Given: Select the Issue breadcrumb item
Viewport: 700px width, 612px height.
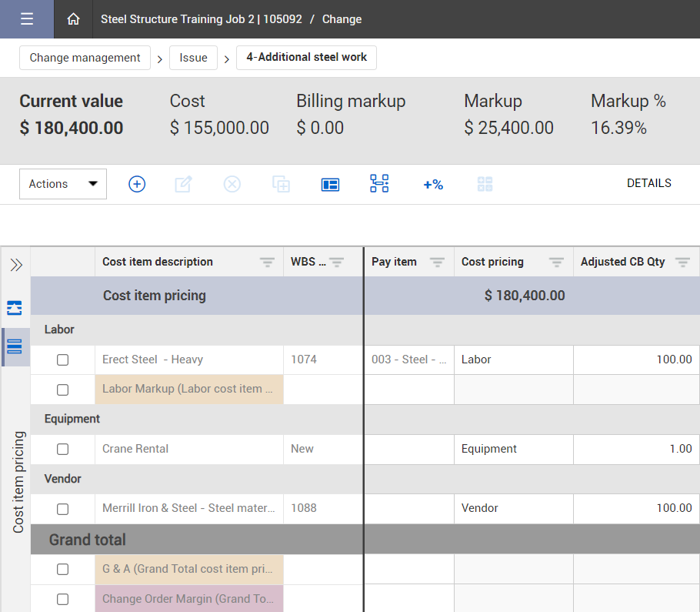Looking at the screenshot, I should click(193, 58).
